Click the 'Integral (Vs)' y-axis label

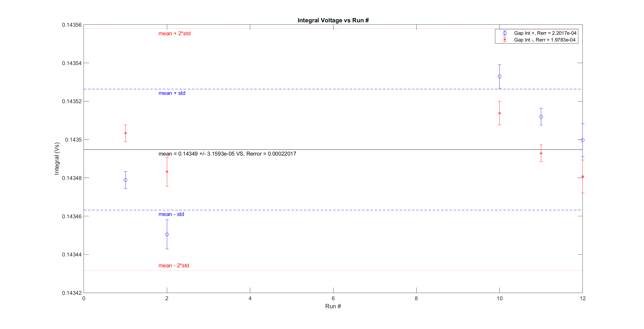point(57,158)
